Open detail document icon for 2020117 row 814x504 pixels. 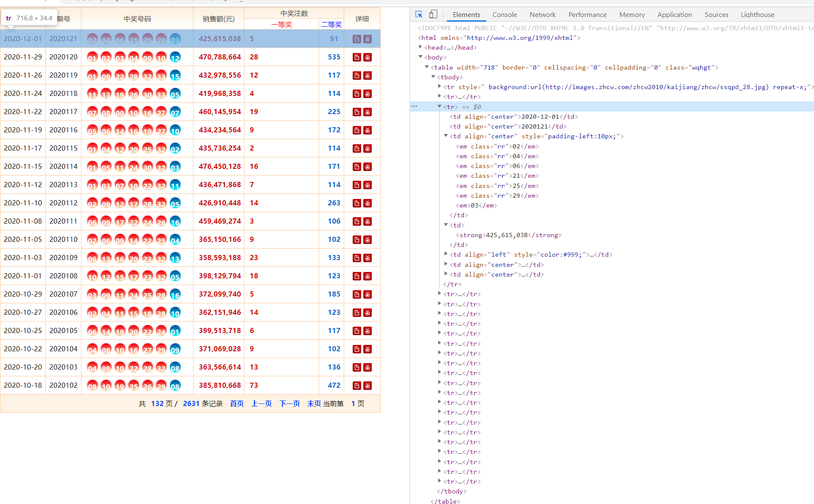pyautogui.click(x=357, y=112)
